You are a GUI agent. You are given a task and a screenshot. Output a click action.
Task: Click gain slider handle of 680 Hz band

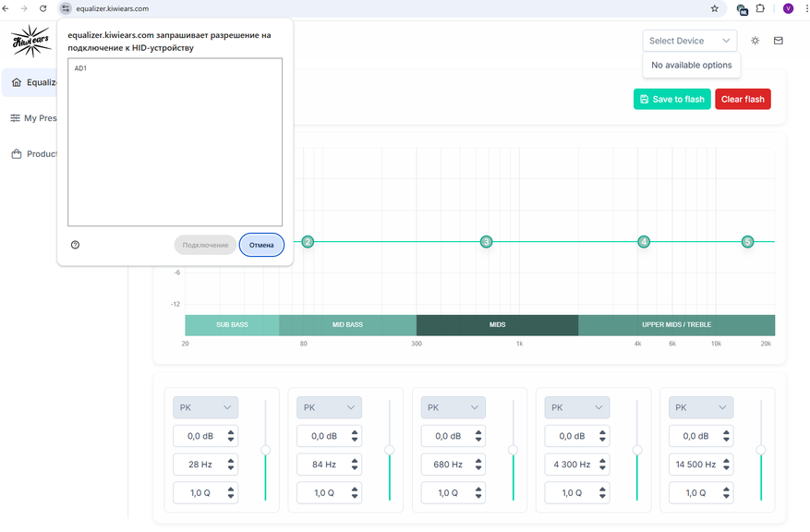(513, 450)
